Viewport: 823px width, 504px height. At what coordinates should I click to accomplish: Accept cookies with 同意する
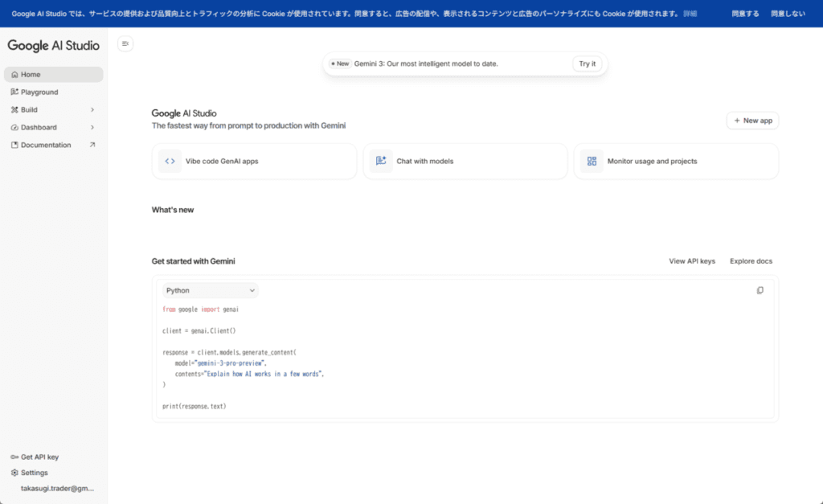(x=745, y=14)
